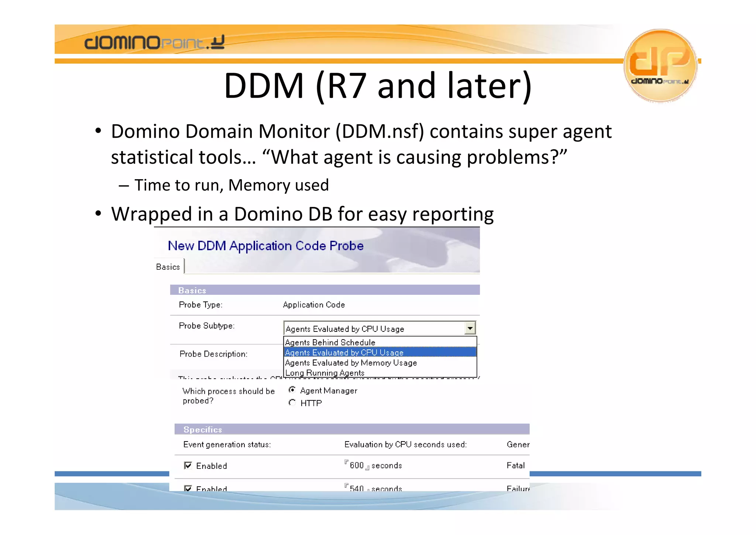Click the dominopoint banner logo text

[154, 42]
